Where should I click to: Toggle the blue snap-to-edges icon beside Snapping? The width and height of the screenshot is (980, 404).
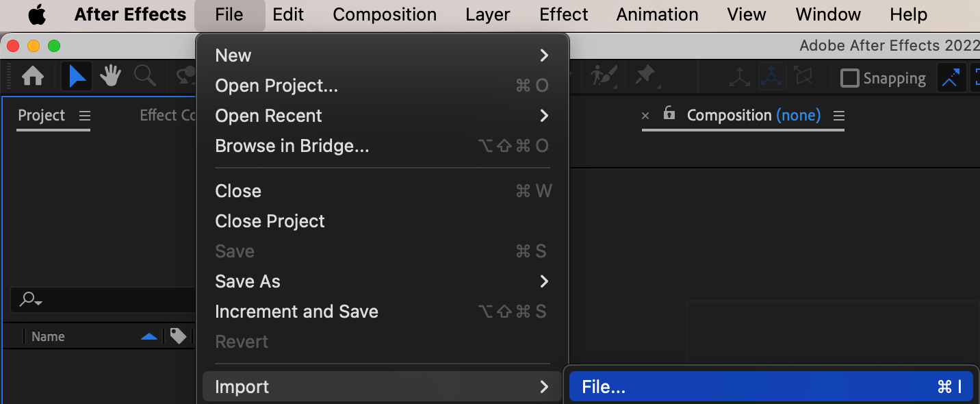pyautogui.click(x=950, y=78)
